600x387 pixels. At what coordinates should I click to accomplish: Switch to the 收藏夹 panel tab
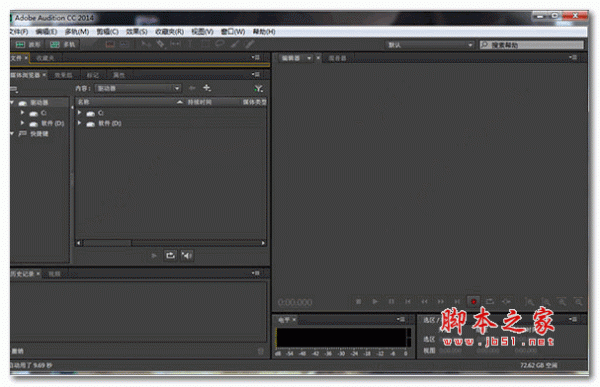pos(45,58)
